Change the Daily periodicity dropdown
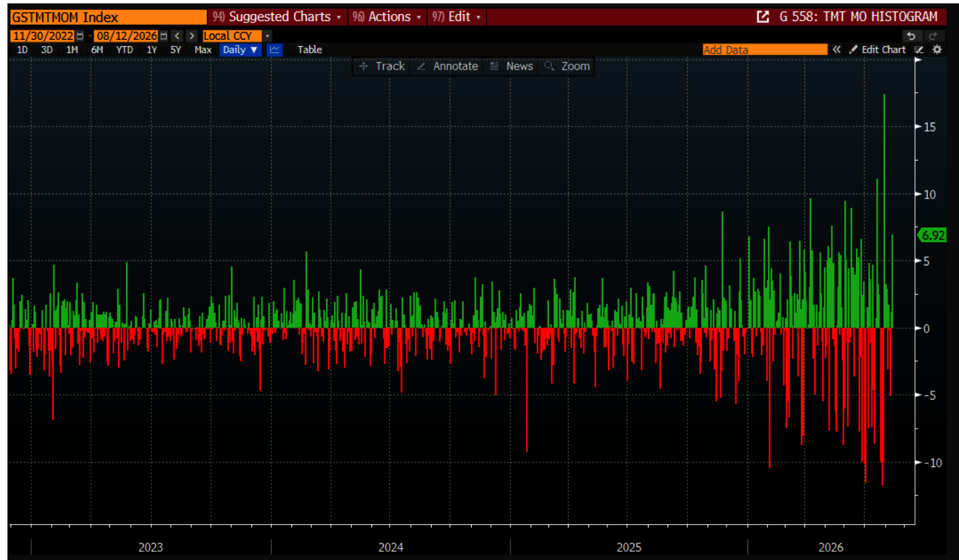 coord(241,49)
